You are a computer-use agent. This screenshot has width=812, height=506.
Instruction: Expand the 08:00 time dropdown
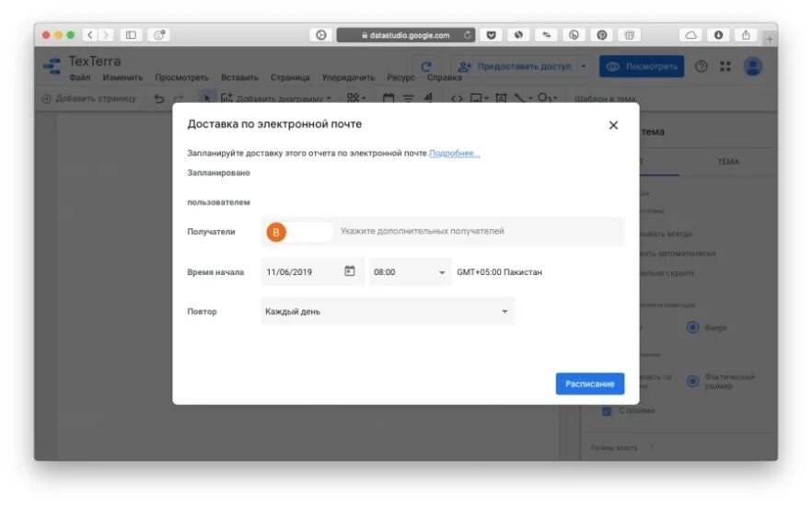(x=411, y=272)
